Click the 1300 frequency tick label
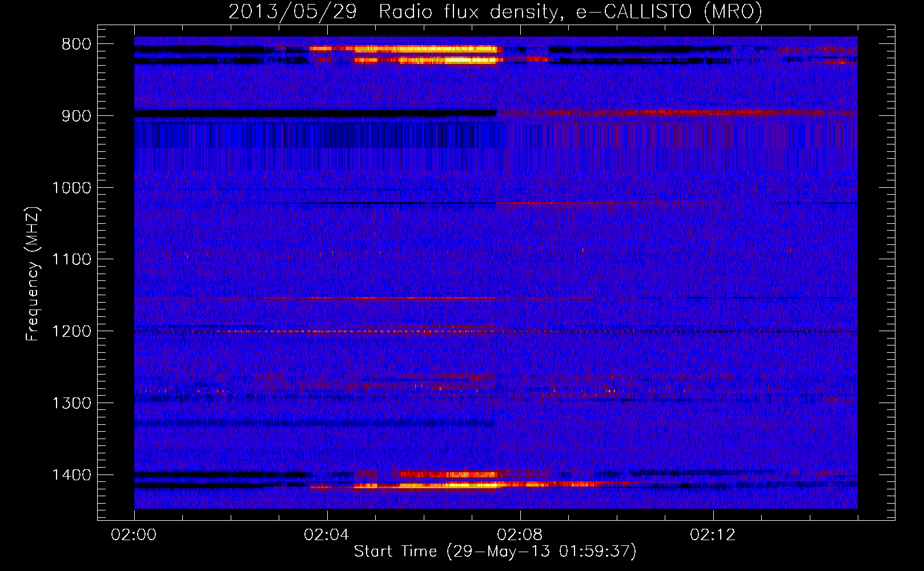This screenshot has height=571, width=924. (71, 404)
